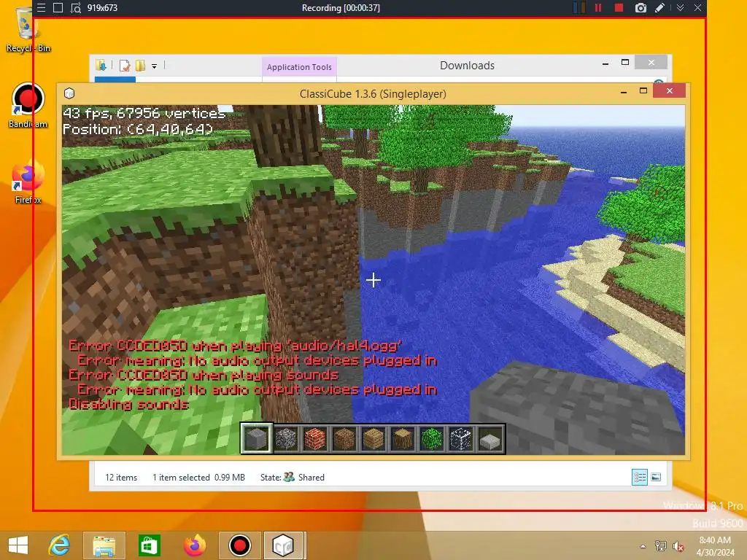Select the glass block in hotbar
The image size is (747, 560).
click(x=461, y=438)
